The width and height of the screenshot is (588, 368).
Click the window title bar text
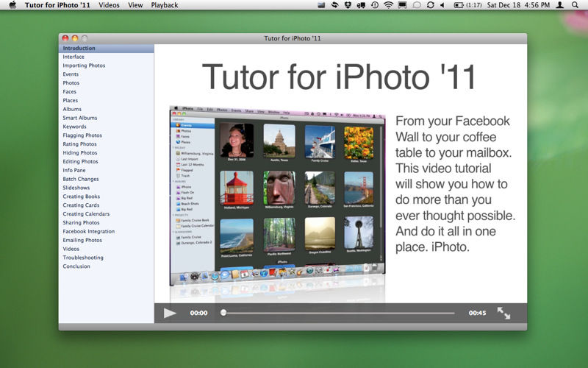click(293, 38)
